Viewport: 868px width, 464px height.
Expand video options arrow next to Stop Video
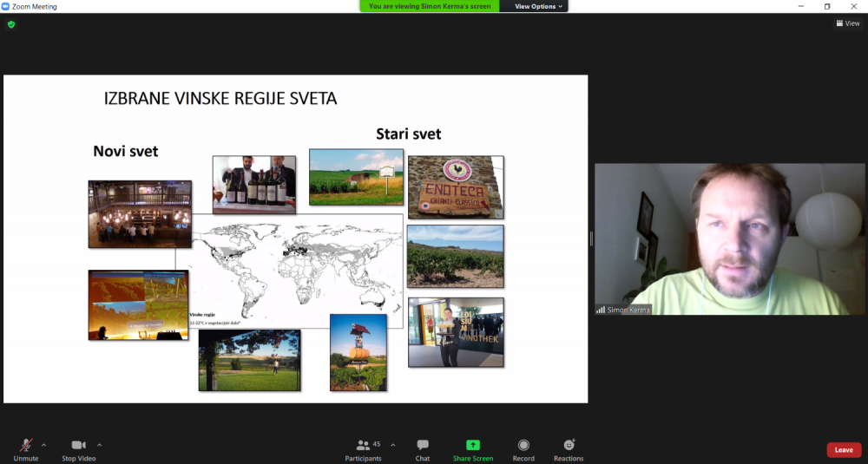[x=99, y=444]
